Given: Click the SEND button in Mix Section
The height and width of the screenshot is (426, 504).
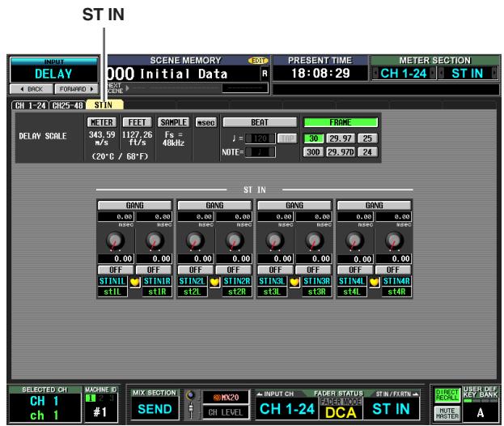Looking at the screenshot, I should click(155, 409).
